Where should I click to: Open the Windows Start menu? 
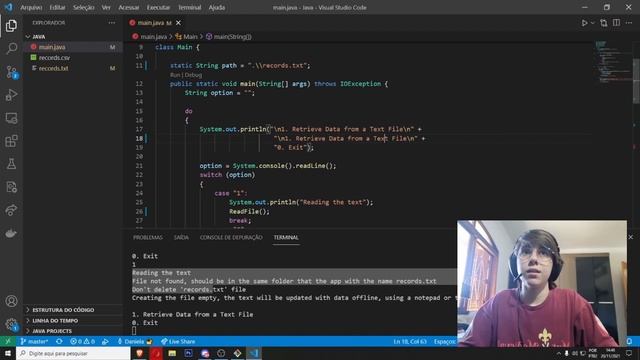click(8, 353)
